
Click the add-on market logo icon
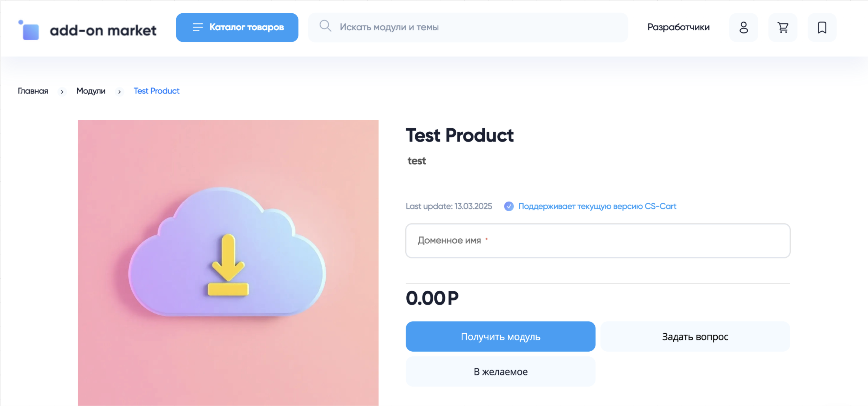(29, 30)
